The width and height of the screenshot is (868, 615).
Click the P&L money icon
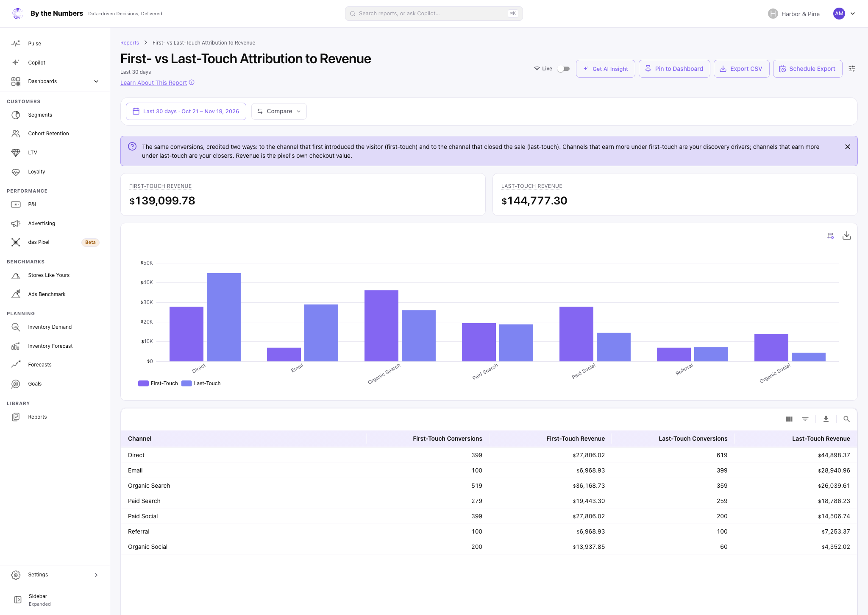[x=16, y=204]
